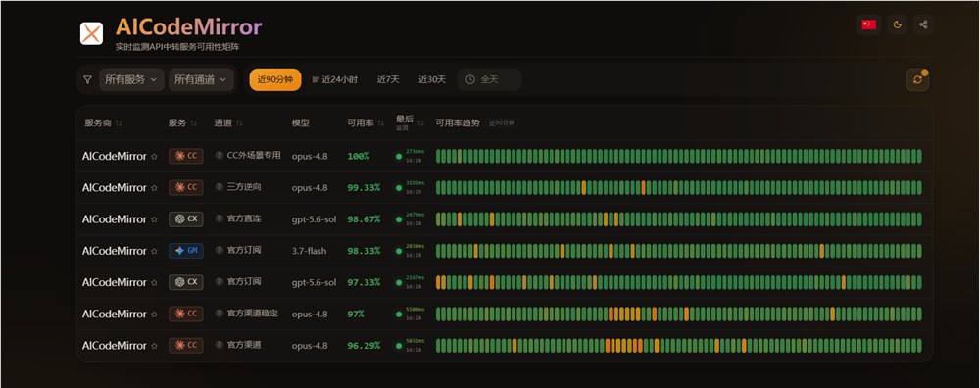This screenshot has height=388, width=980.
Task: Click the AICodeMirror title in the header
Action: [188, 27]
